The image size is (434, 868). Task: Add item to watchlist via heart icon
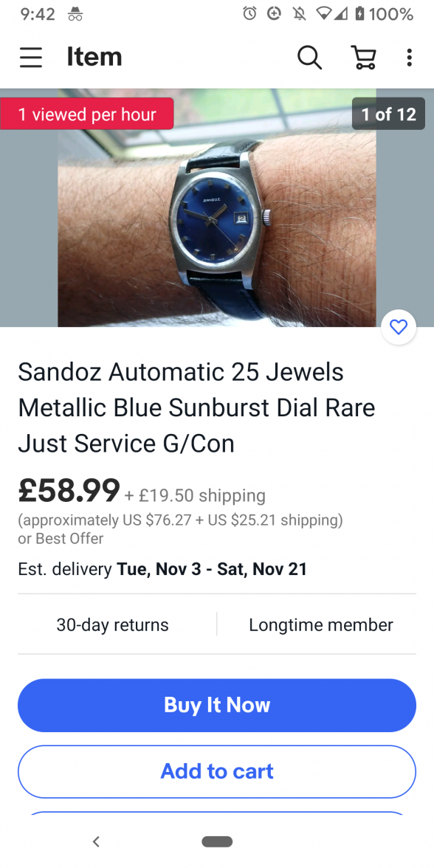click(399, 327)
